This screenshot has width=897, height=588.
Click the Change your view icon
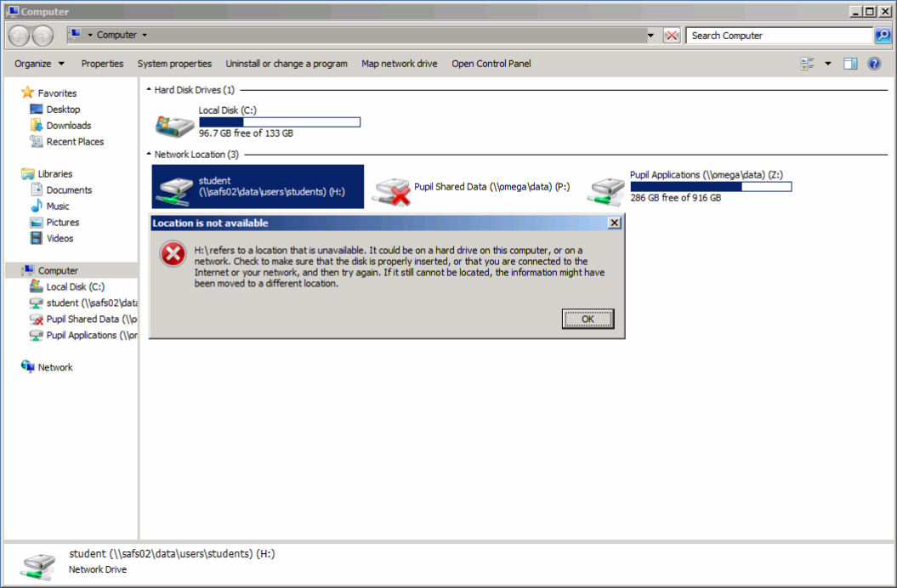[x=807, y=64]
